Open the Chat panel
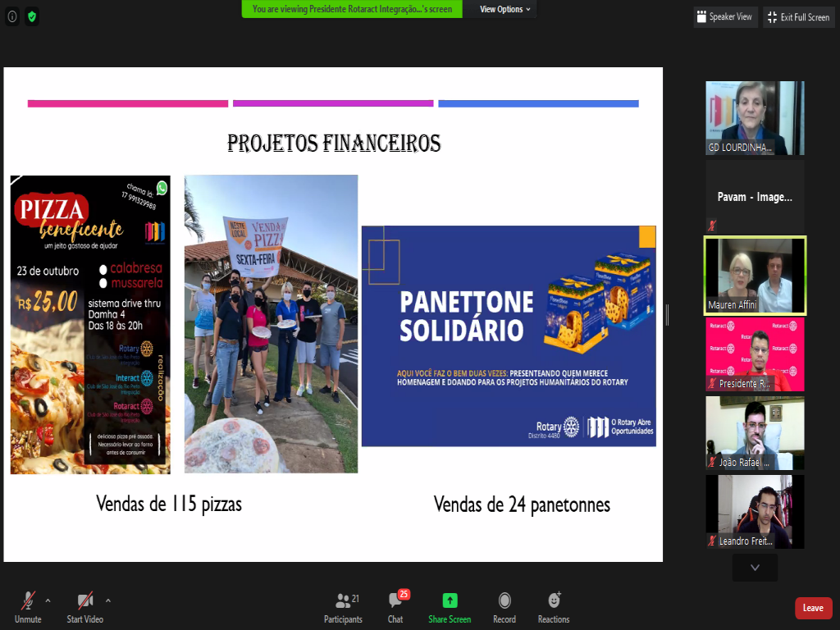The height and width of the screenshot is (630, 840). coord(395,607)
